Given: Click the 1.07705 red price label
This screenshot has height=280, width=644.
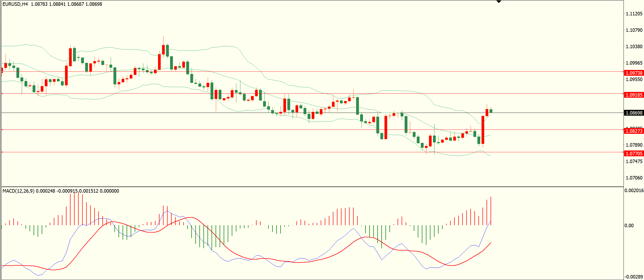Looking at the screenshot, I should point(634,154).
